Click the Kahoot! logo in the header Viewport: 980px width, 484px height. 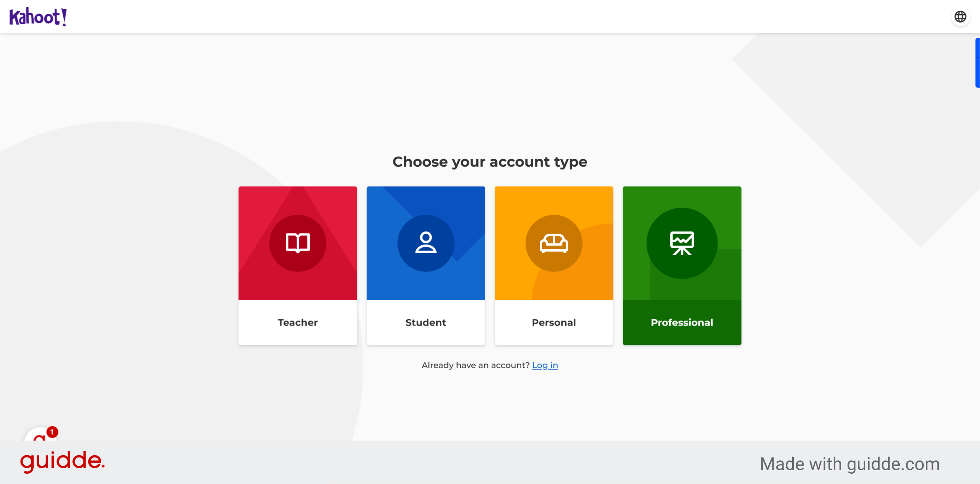coord(38,16)
